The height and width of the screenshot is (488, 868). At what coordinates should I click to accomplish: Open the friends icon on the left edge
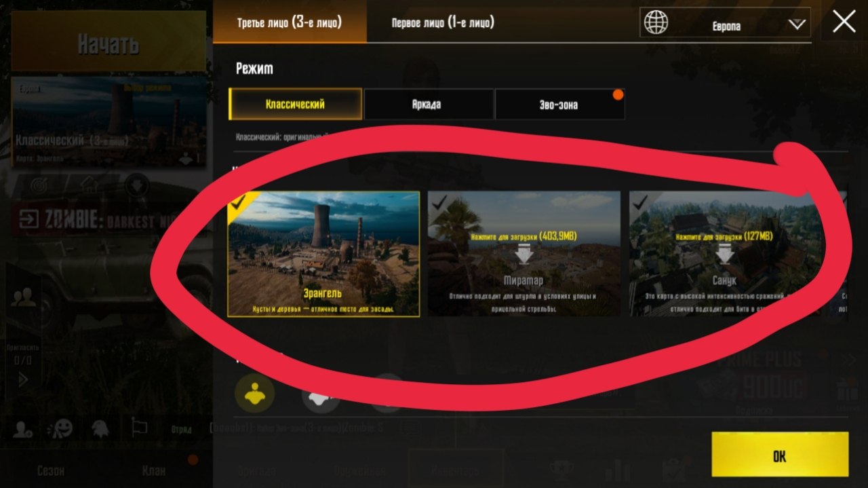24,297
